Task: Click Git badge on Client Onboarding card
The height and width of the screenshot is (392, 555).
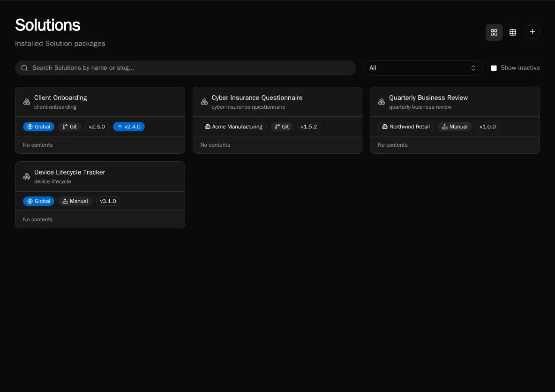Action: (x=70, y=127)
